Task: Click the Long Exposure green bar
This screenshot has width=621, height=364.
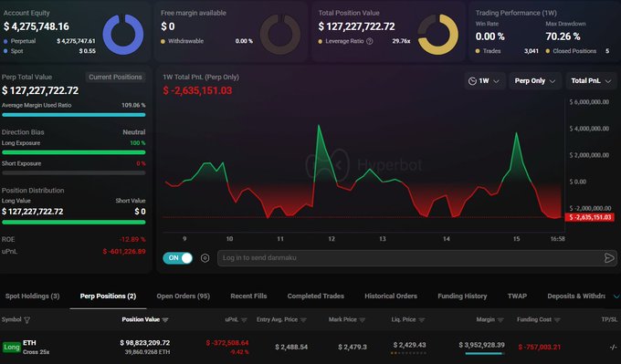Action: pyautogui.click(x=74, y=152)
